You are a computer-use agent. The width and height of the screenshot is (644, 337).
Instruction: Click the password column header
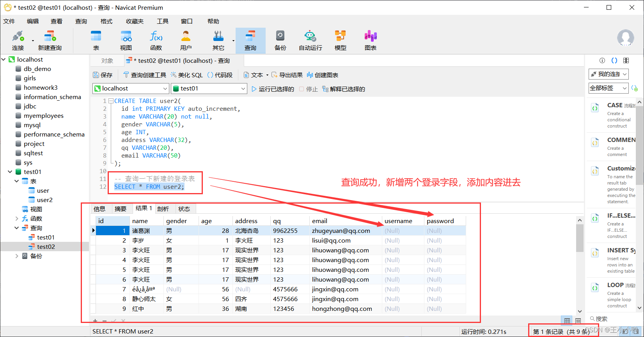[x=445, y=221]
